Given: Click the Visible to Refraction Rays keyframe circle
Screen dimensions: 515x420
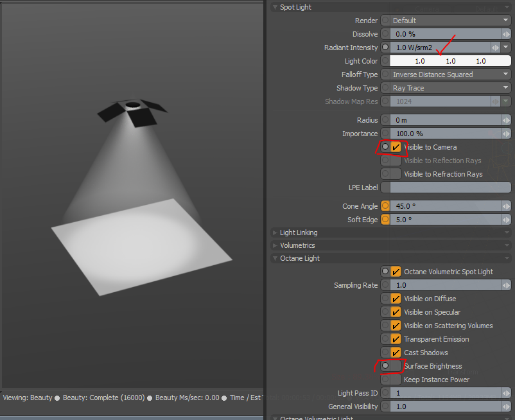Looking at the screenshot, I should click(385, 173).
